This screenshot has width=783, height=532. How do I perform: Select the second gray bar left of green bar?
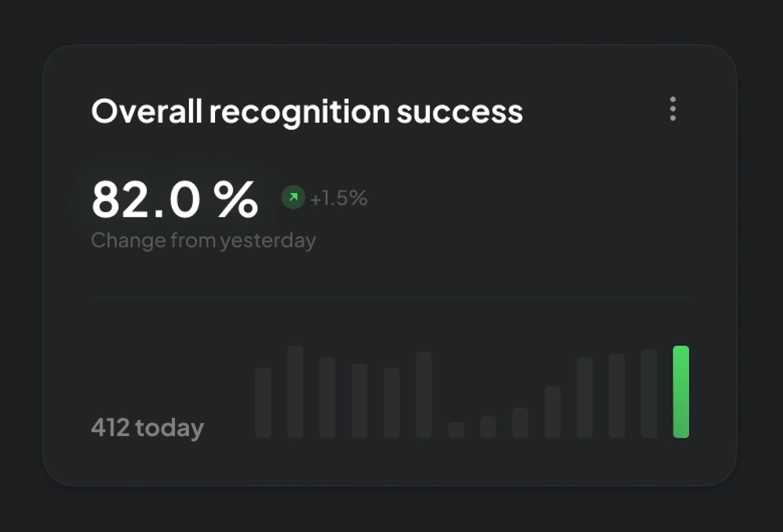point(617,395)
